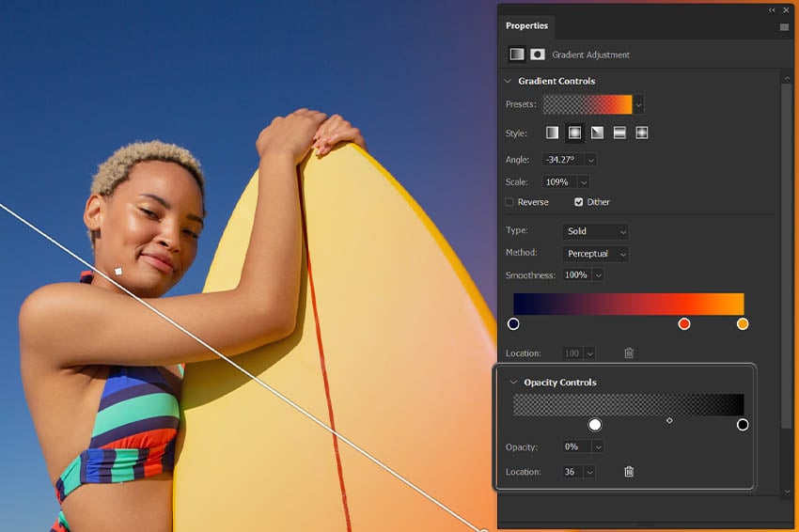
Task: Click the color gradient ramp bar
Action: point(628,304)
